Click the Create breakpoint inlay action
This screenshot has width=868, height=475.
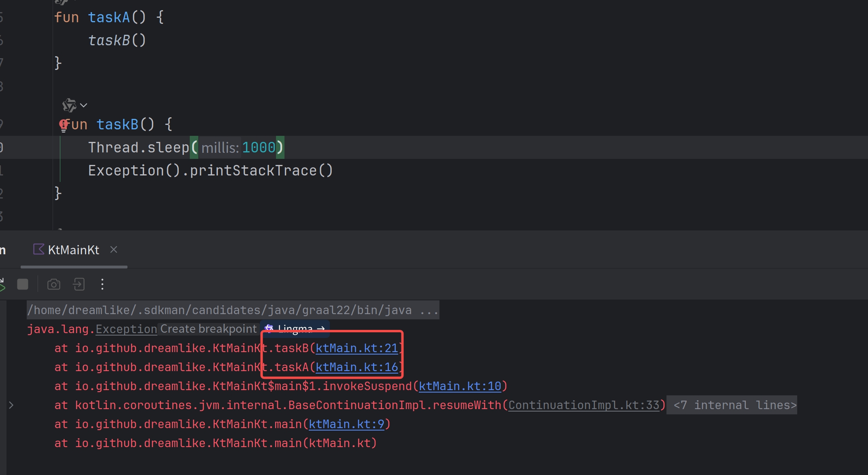point(208,329)
